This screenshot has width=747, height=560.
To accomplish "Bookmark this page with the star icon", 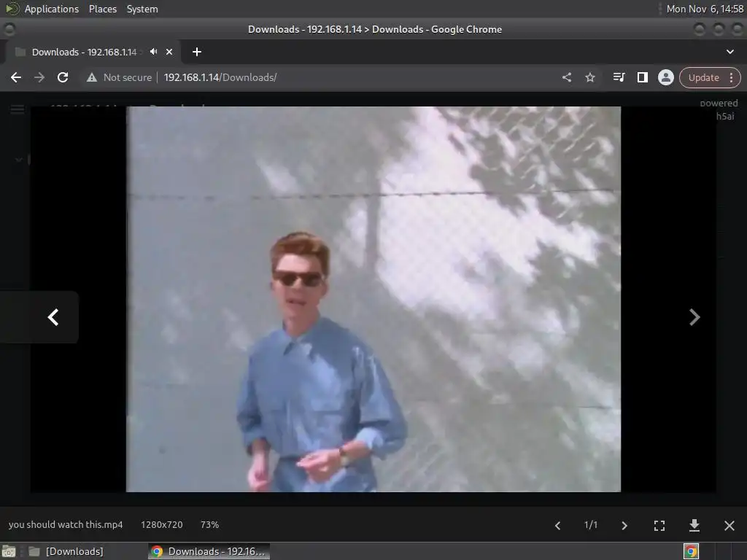I will [x=589, y=77].
